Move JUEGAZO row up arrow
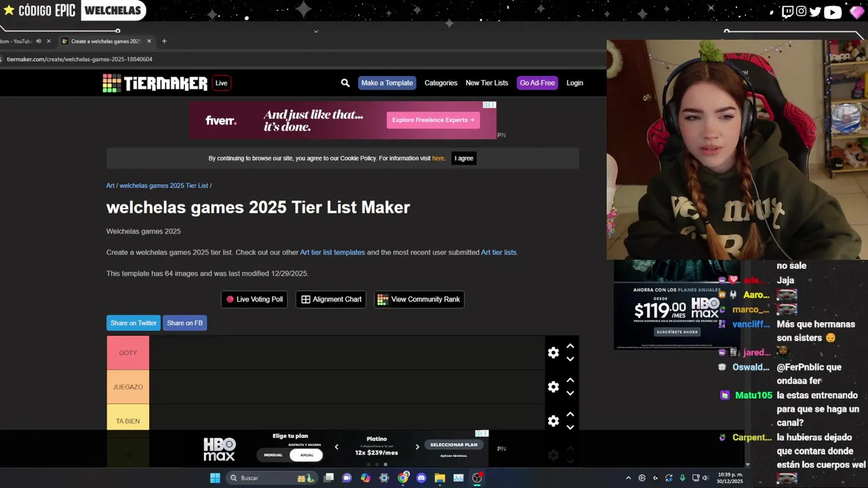 click(570, 380)
